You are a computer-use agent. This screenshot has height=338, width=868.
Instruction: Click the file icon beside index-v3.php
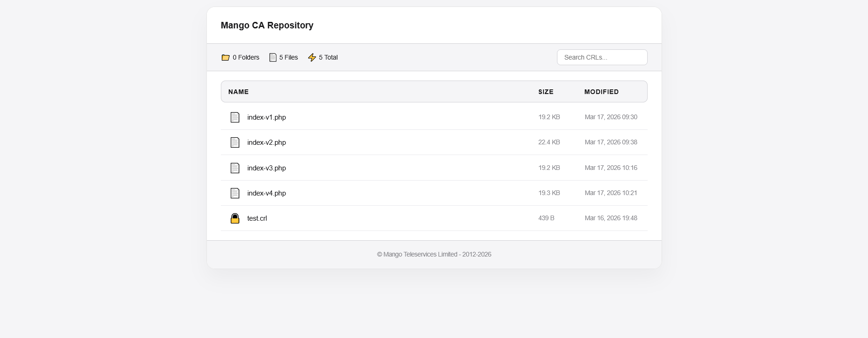[235, 168]
